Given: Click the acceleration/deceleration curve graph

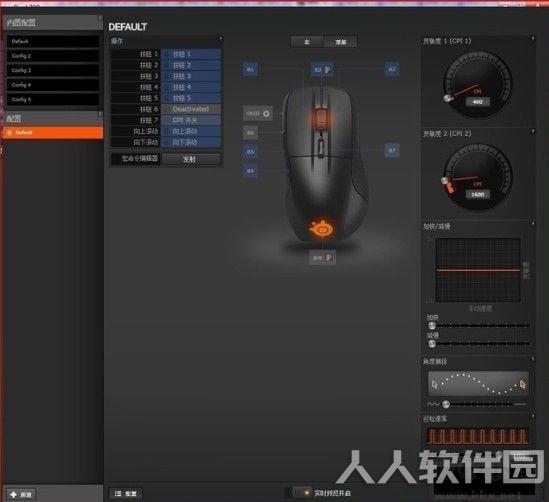Looking at the screenshot, I should click(x=478, y=270).
